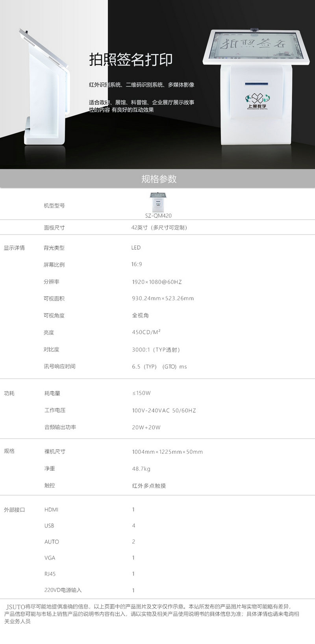
Task: Click the 显示详情 category label
Action: click(14, 248)
